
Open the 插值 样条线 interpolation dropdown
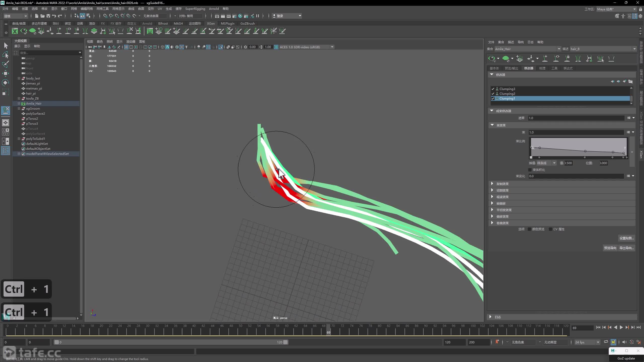pyautogui.click(x=546, y=163)
